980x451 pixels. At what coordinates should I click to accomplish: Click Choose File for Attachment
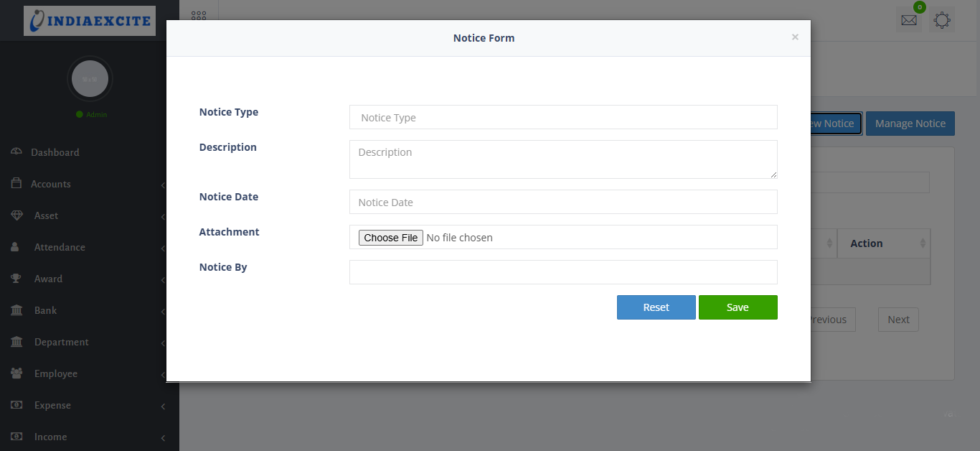pyautogui.click(x=391, y=238)
